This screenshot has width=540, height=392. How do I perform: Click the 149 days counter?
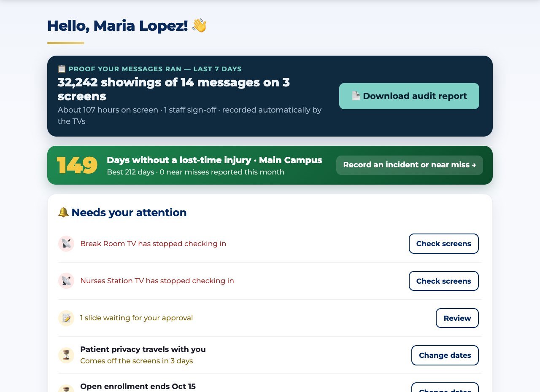77,165
